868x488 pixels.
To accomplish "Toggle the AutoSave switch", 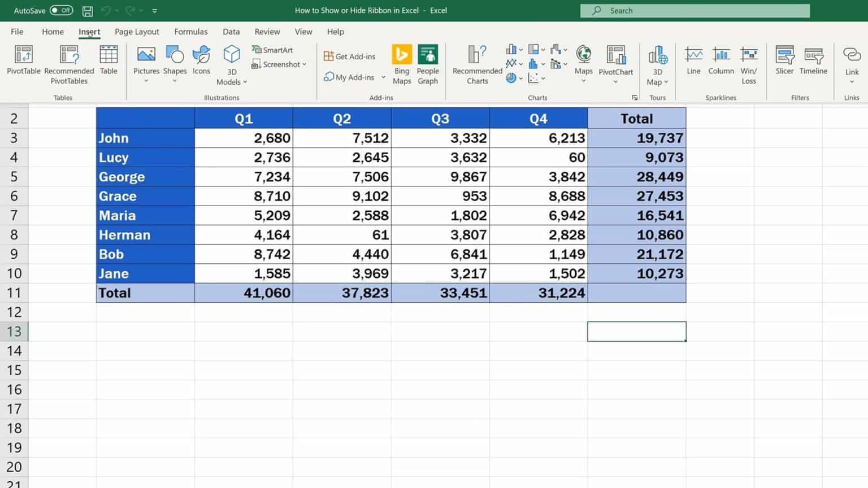I will tap(61, 10).
